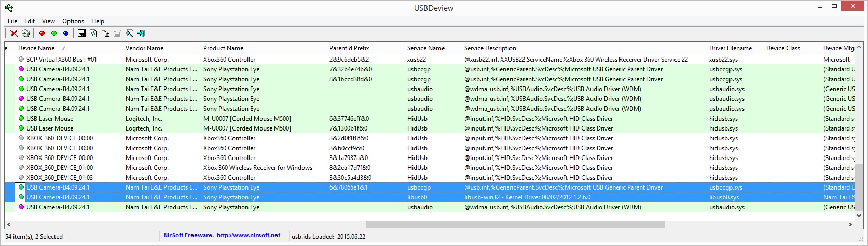Click the uninstall selected devices recycle-bin icon
This screenshot has width=868, height=246.
[x=26, y=33]
